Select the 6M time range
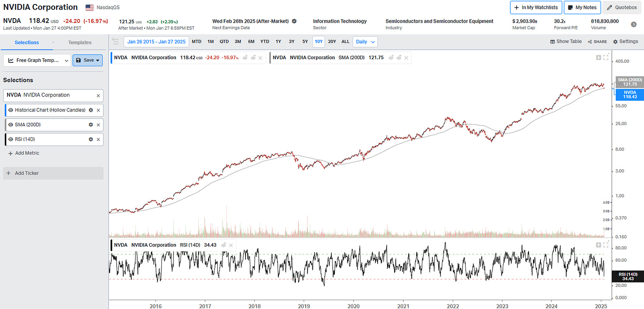644x309 pixels. (x=251, y=42)
